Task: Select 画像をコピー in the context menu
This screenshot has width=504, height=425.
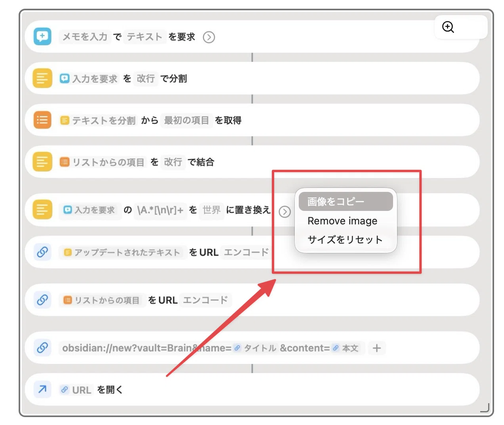Action: (346, 201)
